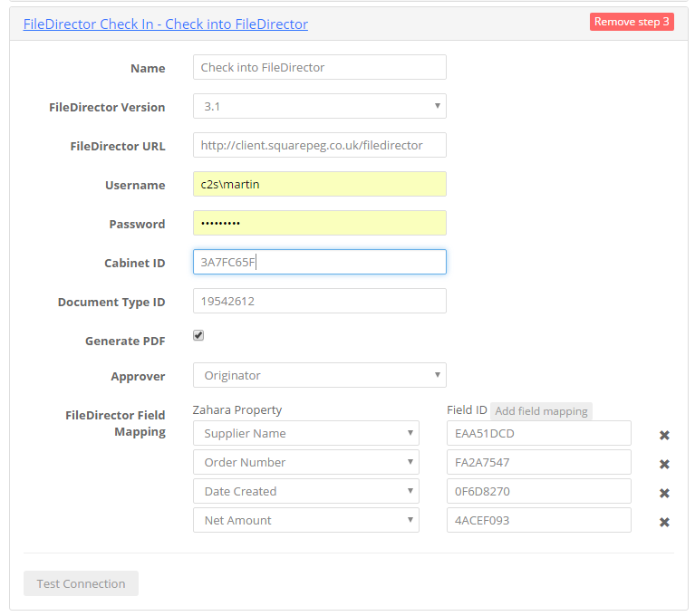The image size is (695, 616).
Task: Remove the Date Created field mapping
Action: [x=664, y=493]
